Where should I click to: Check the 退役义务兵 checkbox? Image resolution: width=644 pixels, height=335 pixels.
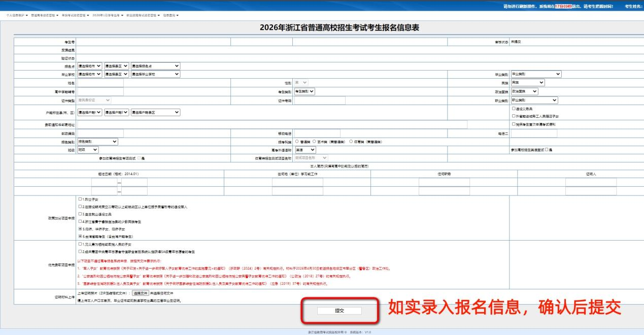coord(514,109)
